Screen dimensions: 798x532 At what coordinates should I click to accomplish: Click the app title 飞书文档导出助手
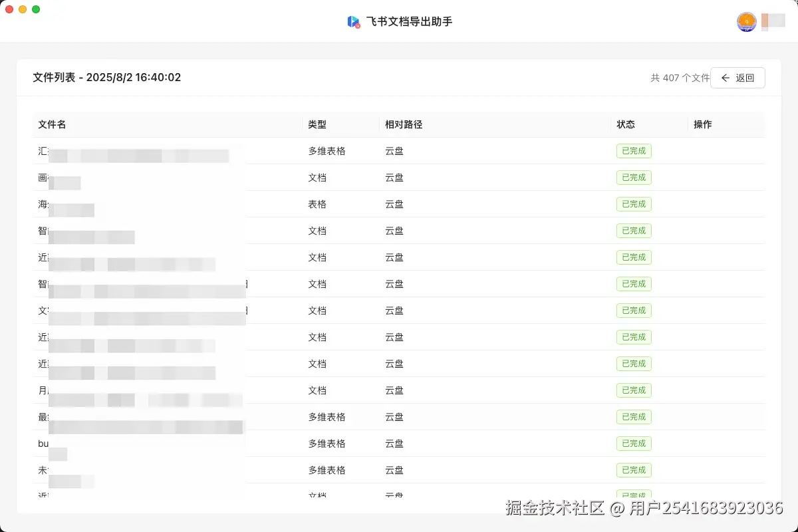click(x=408, y=22)
